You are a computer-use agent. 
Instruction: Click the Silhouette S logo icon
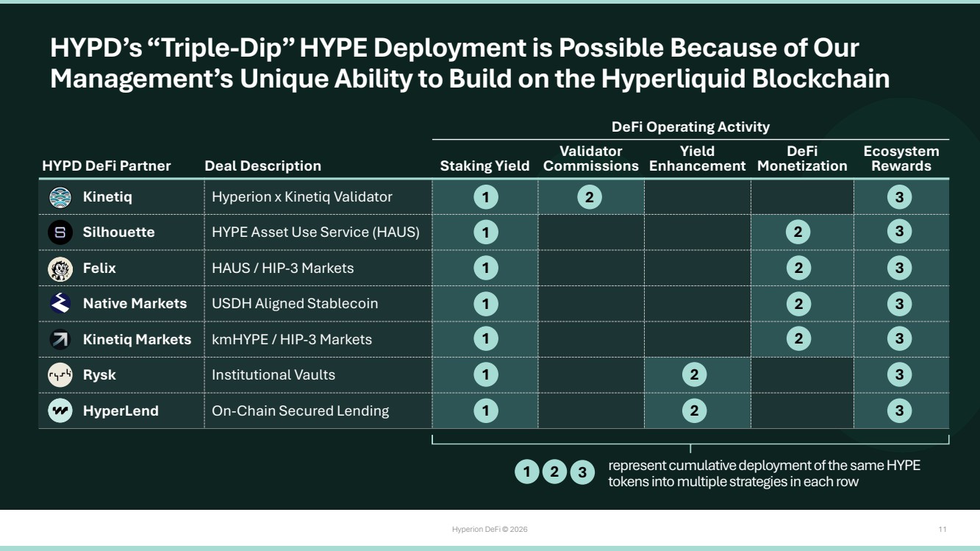click(x=60, y=232)
